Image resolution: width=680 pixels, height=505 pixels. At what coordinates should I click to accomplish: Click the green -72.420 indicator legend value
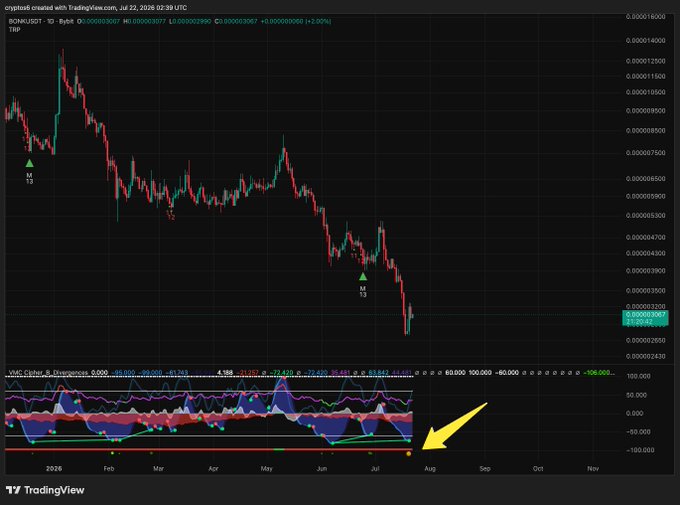pyautogui.click(x=282, y=372)
